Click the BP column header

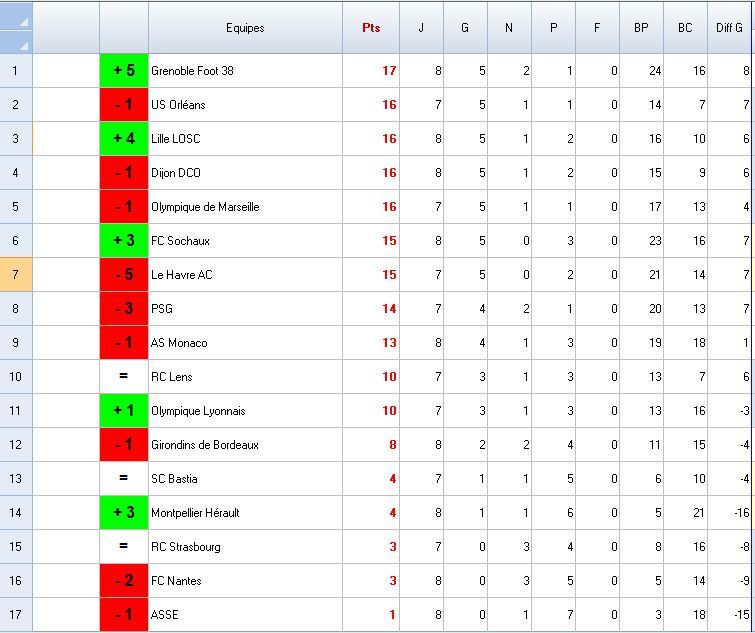point(641,28)
